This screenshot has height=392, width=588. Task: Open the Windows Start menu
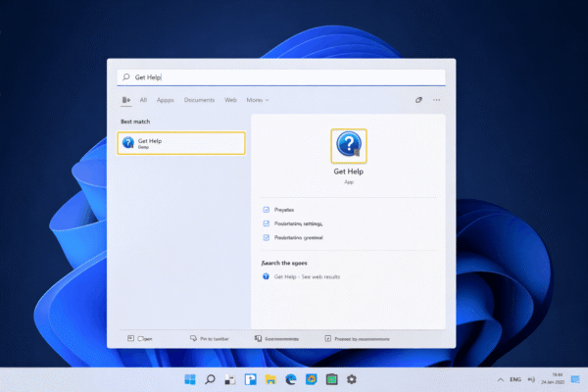point(190,379)
